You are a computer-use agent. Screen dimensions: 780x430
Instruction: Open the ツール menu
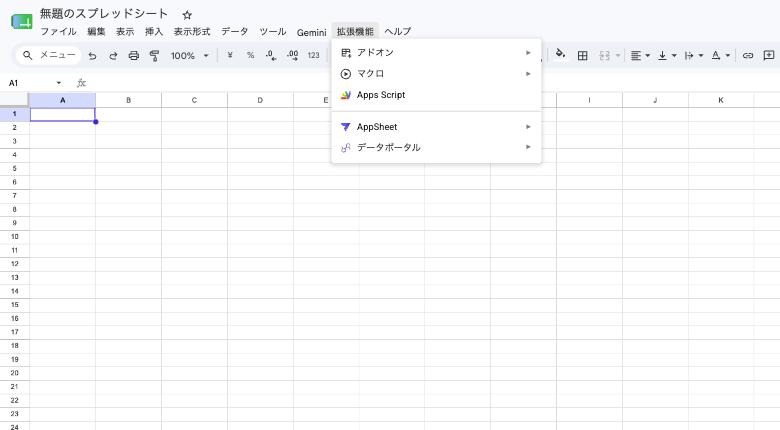coord(273,31)
